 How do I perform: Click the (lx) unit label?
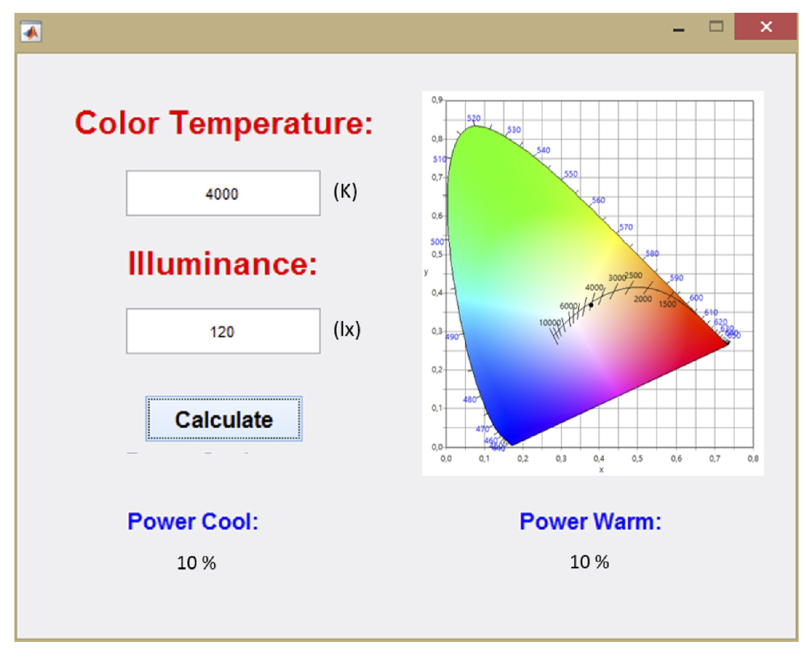pyautogui.click(x=347, y=330)
